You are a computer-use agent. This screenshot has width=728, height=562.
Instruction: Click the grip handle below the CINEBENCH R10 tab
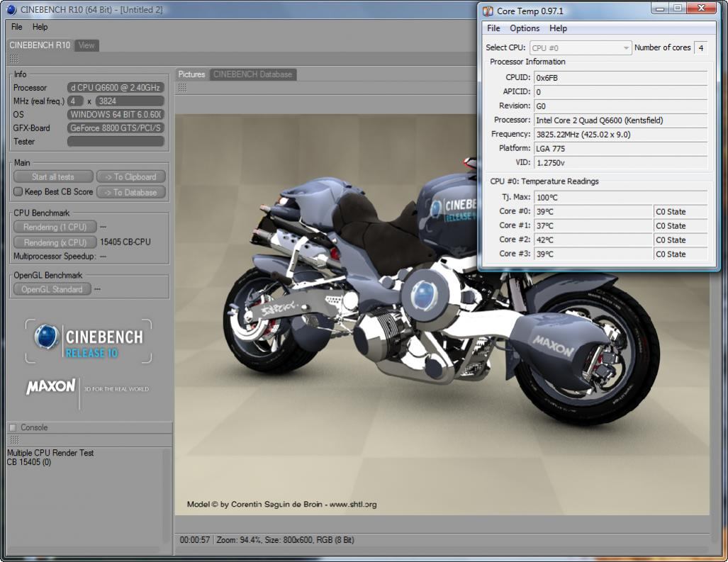point(14,59)
